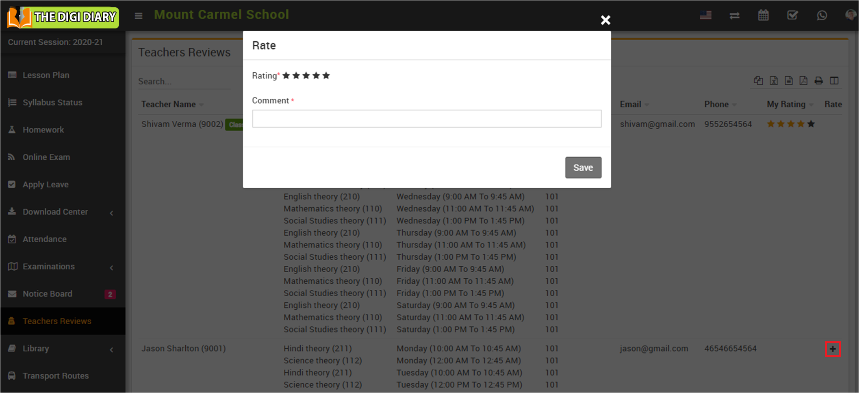868x393 pixels.
Task: Print the table using printer icon
Action: 818,81
